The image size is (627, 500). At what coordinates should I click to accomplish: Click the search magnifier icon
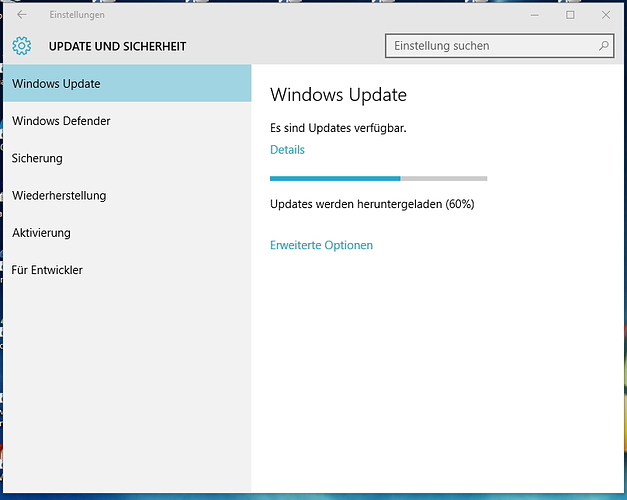point(603,46)
